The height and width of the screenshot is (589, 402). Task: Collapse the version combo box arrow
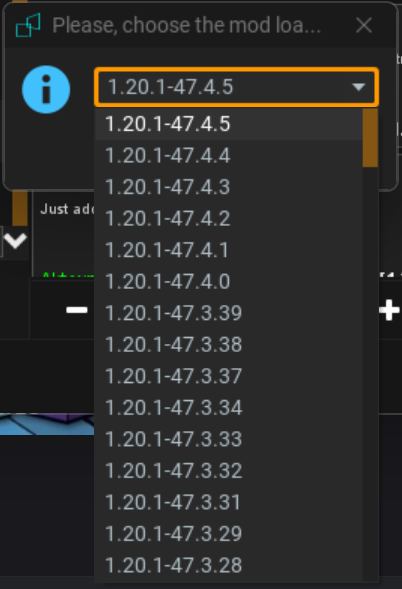click(x=358, y=87)
